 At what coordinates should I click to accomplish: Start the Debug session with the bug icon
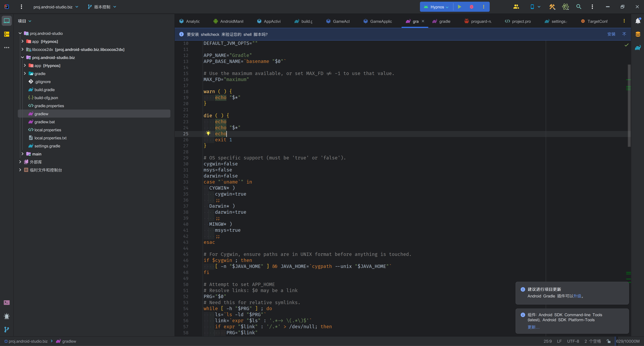(471, 7)
